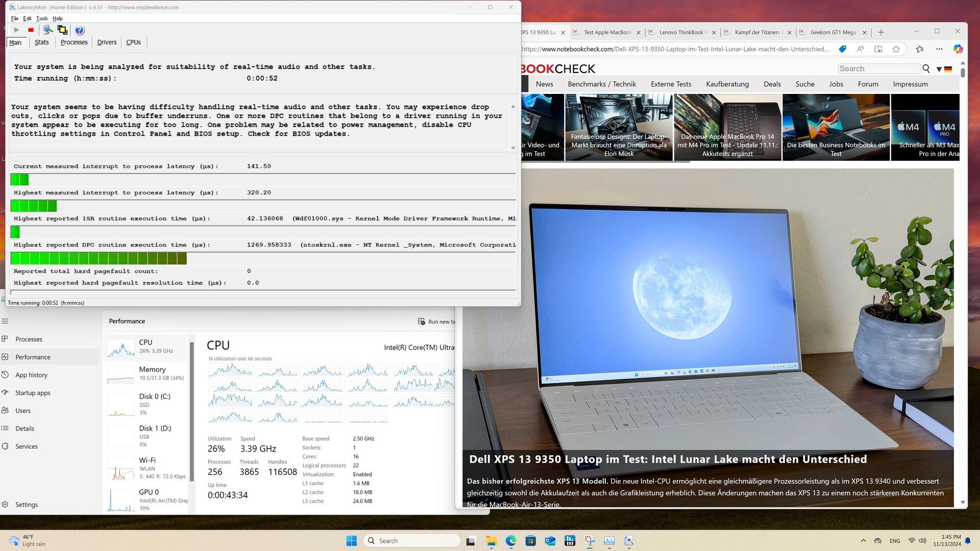Switch to the CPUs tab in LatencyMon
Viewport: 980px width, 551px height.
point(133,42)
